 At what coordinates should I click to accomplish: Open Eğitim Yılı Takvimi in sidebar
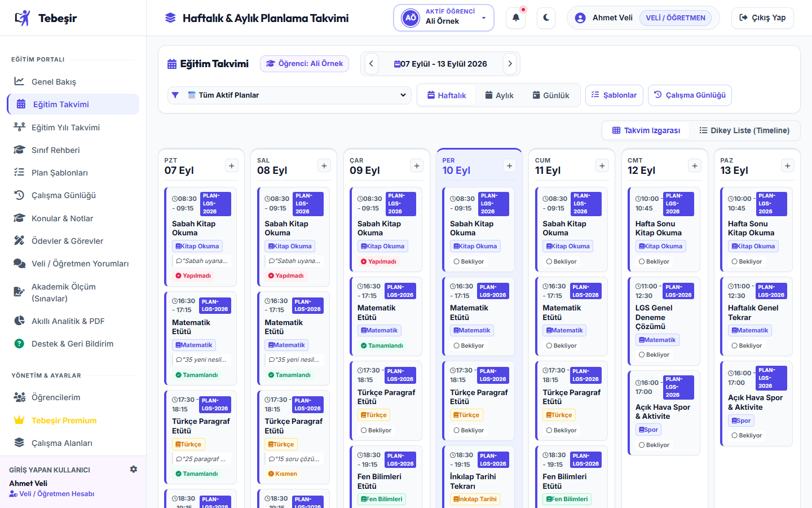(73, 127)
